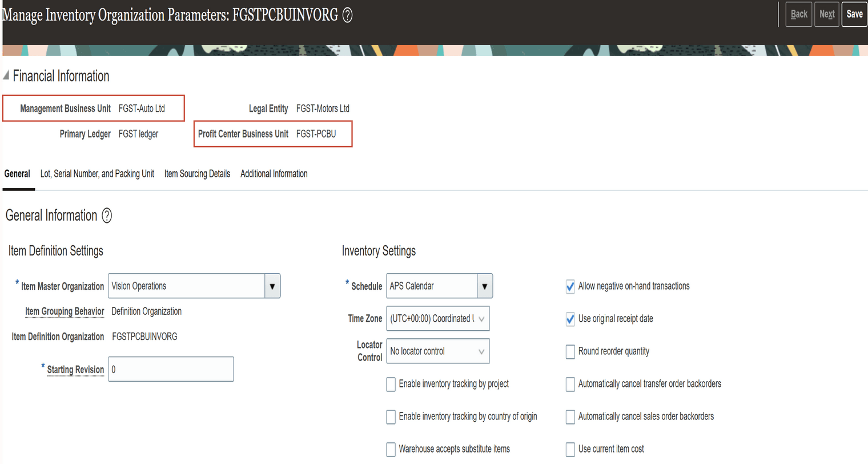
Task: Expand the Time Zone dropdown
Action: 483,318
